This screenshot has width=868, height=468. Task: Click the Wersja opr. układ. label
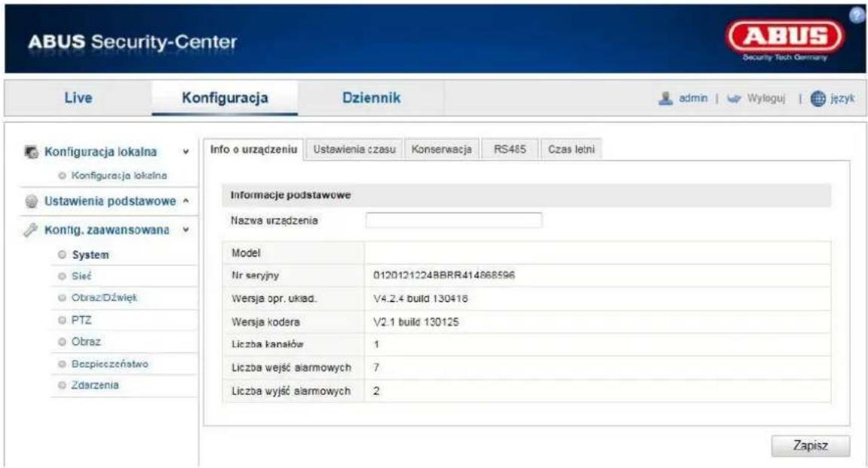click(274, 298)
